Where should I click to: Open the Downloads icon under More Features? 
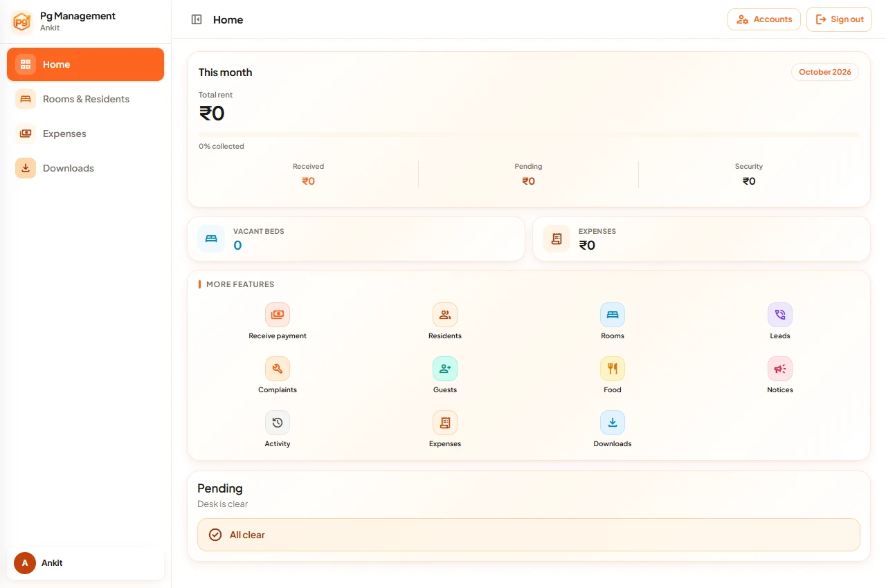[x=613, y=423]
